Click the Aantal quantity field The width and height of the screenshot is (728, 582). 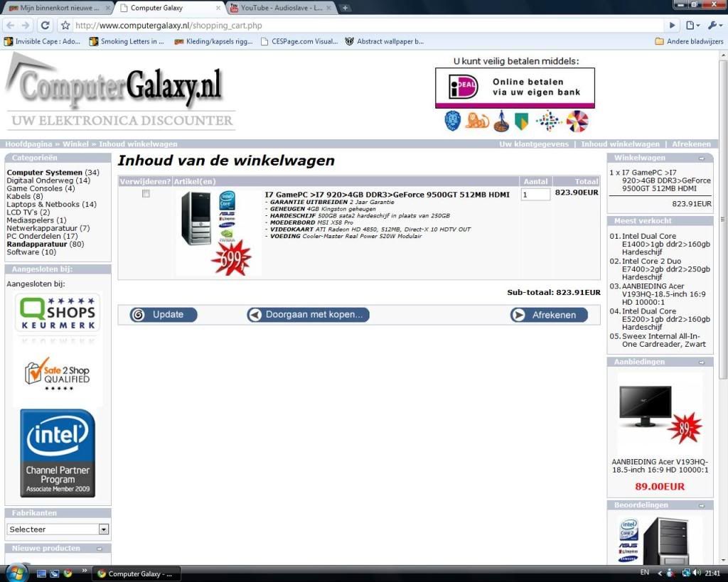535,195
